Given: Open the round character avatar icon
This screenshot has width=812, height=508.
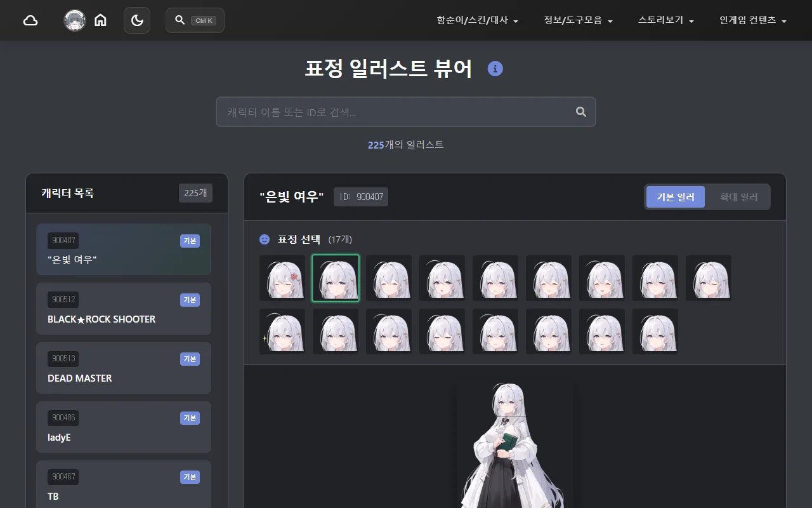Looking at the screenshot, I should [x=75, y=20].
